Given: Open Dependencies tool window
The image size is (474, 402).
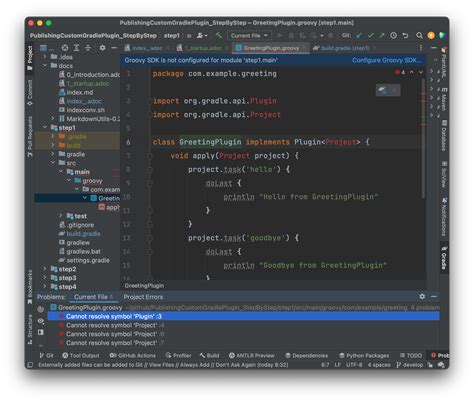Looking at the screenshot, I should click(306, 355).
